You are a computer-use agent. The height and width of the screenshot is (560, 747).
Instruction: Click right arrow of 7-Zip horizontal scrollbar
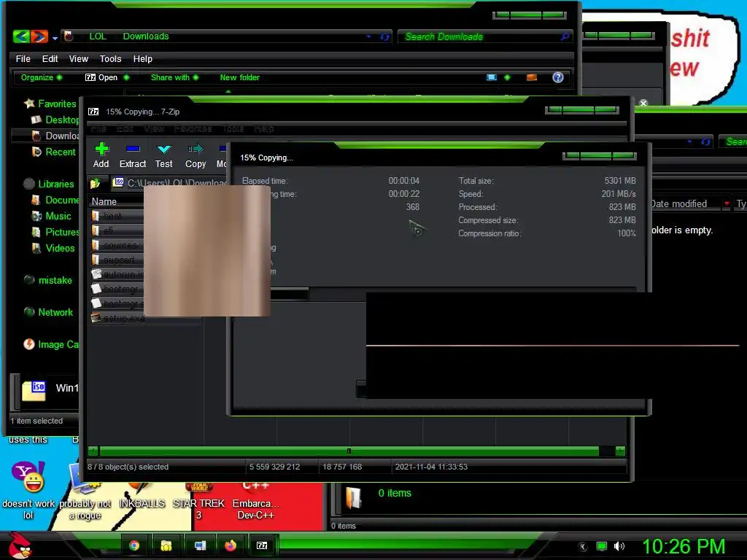pyautogui.click(x=620, y=451)
